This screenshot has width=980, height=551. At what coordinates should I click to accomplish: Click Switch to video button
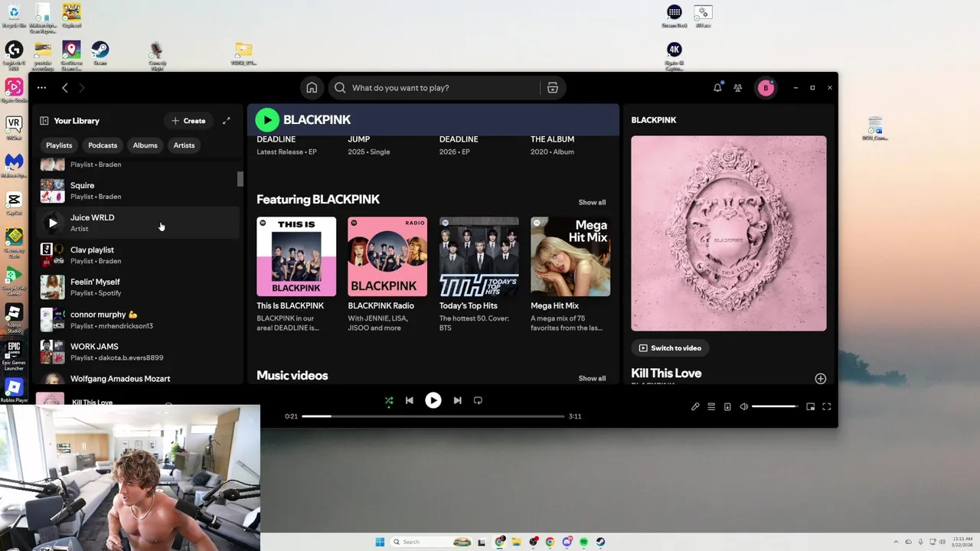(670, 348)
